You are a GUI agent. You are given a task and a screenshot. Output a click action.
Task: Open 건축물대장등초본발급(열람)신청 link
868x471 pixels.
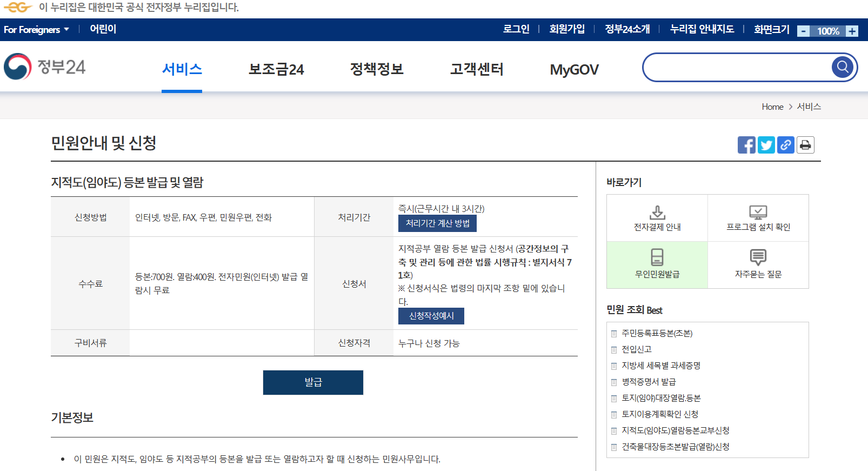tap(676, 447)
